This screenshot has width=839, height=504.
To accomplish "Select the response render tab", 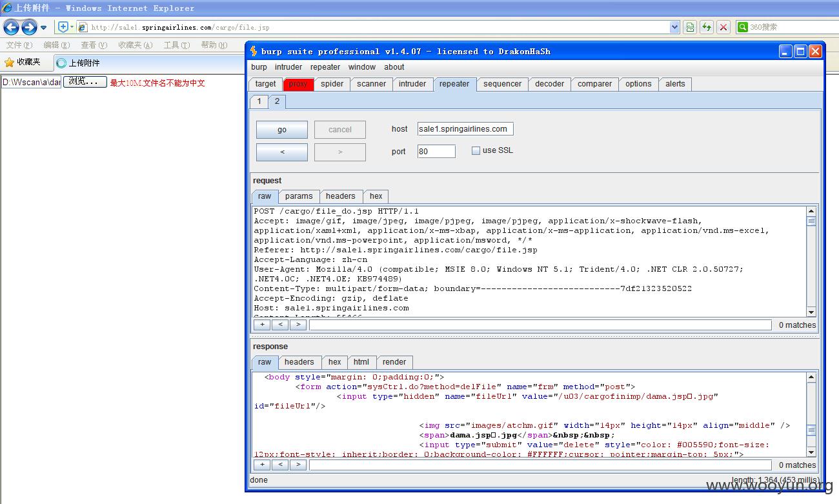I will (394, 362).
